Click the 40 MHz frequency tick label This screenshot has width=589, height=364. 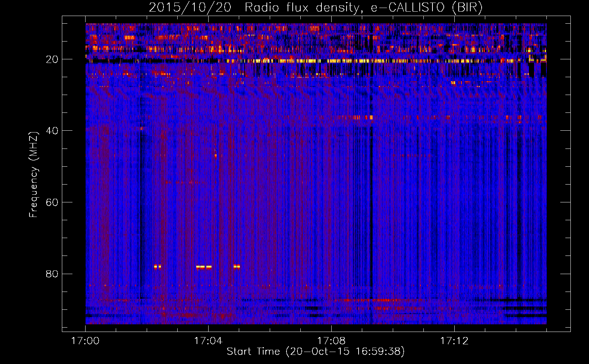click(x=52, y=131)
